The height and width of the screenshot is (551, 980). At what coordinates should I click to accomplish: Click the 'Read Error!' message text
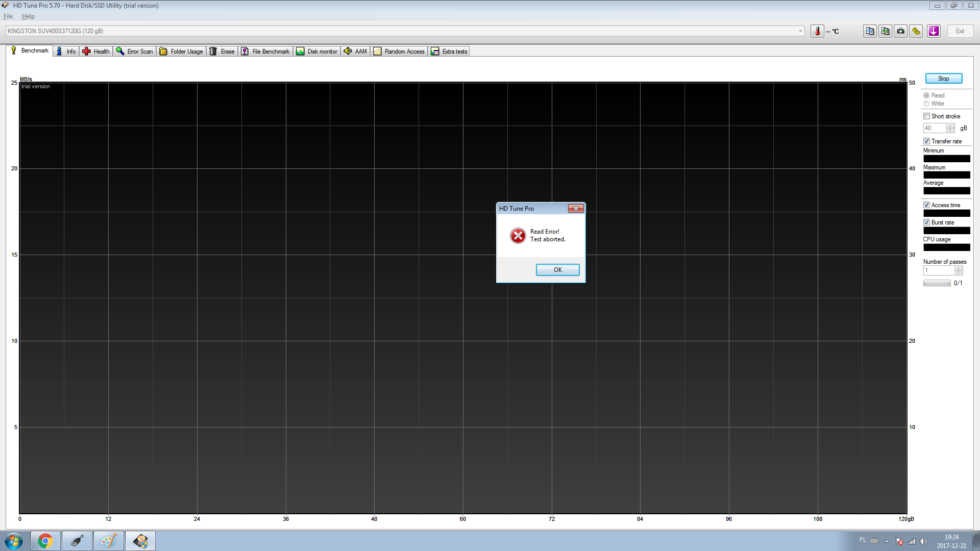pos(545,232)
